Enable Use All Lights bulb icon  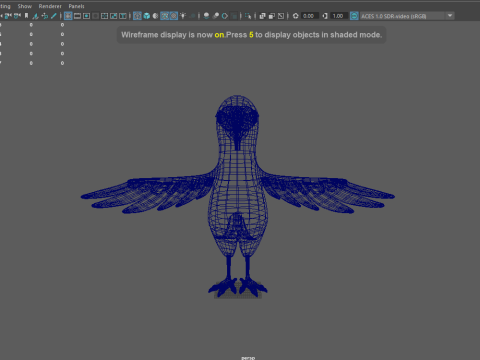click(183, 16)
